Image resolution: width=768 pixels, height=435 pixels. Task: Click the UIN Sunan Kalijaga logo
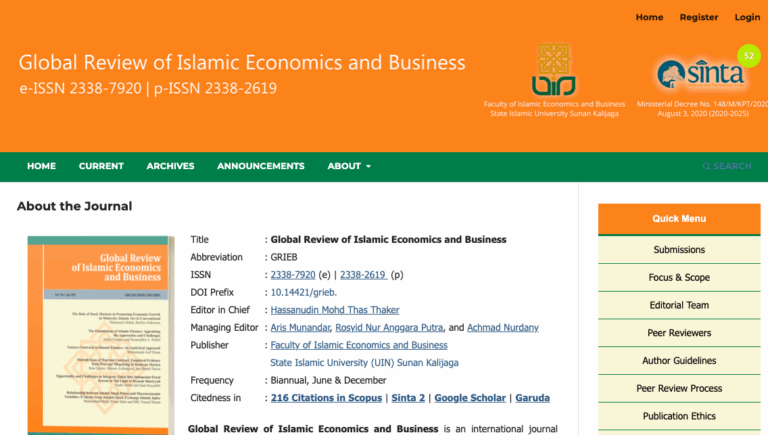pyautogui.click(x=554, y=68)
